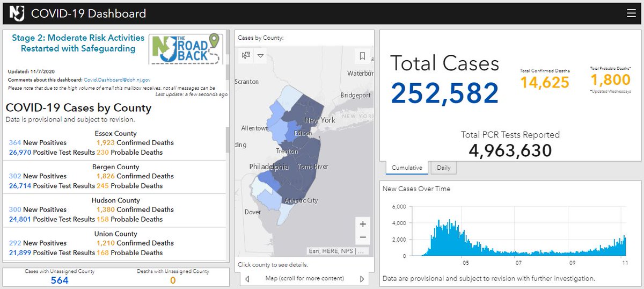The image size is (644, 289).
Task: Click the 'Updated: 11/7/2020' text
Action: (31, 71)
